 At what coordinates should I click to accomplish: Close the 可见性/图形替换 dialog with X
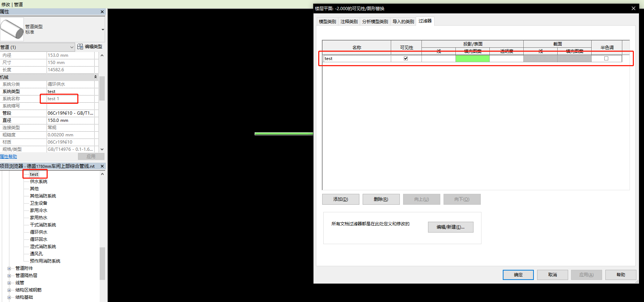[x=633, y=8]
